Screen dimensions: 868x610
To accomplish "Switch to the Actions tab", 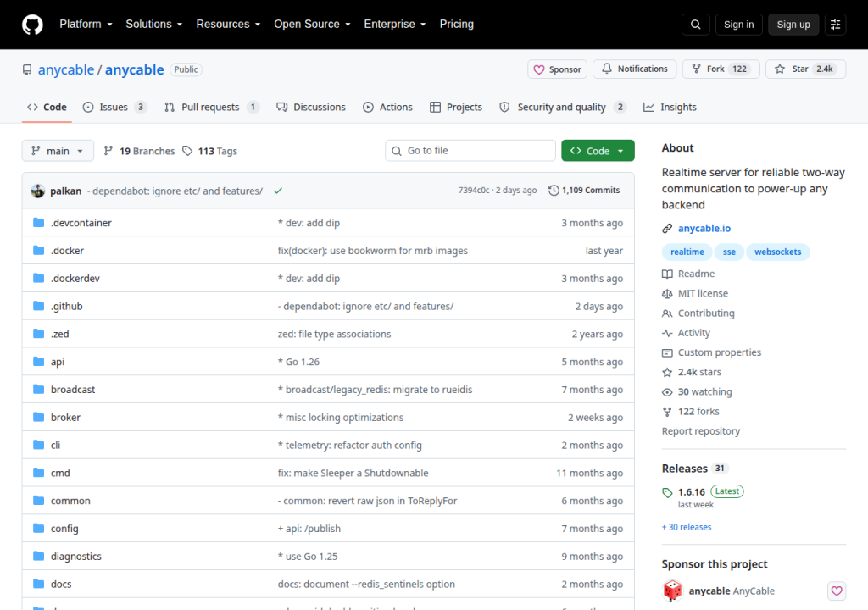I will (387, 107).
